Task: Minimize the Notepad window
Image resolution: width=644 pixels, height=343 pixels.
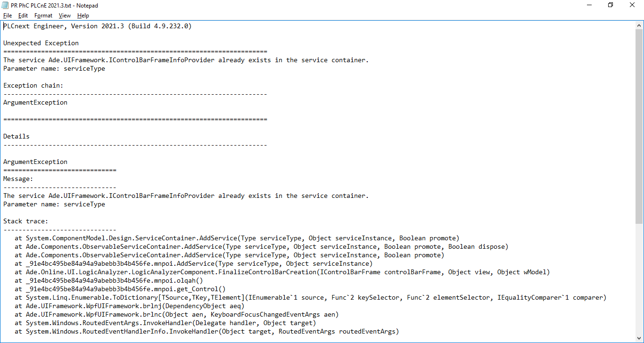Action: (589, 5)
